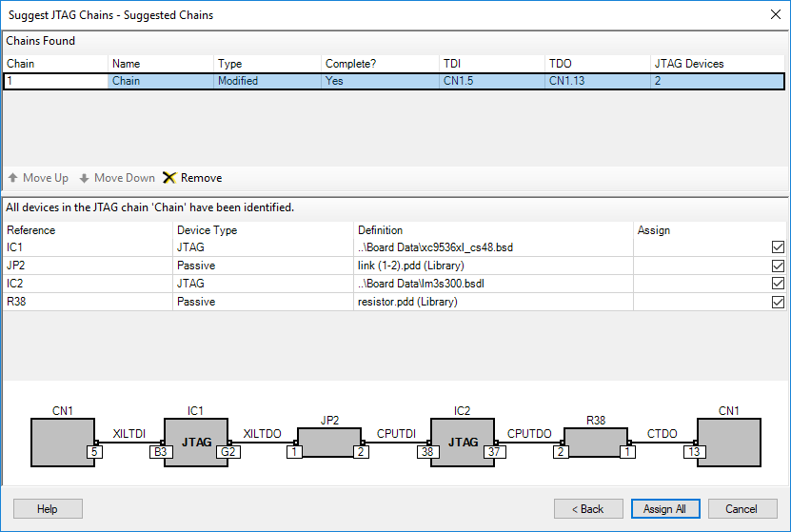Toggle the Assign checkbox for JP2

(x=778, y=266)
